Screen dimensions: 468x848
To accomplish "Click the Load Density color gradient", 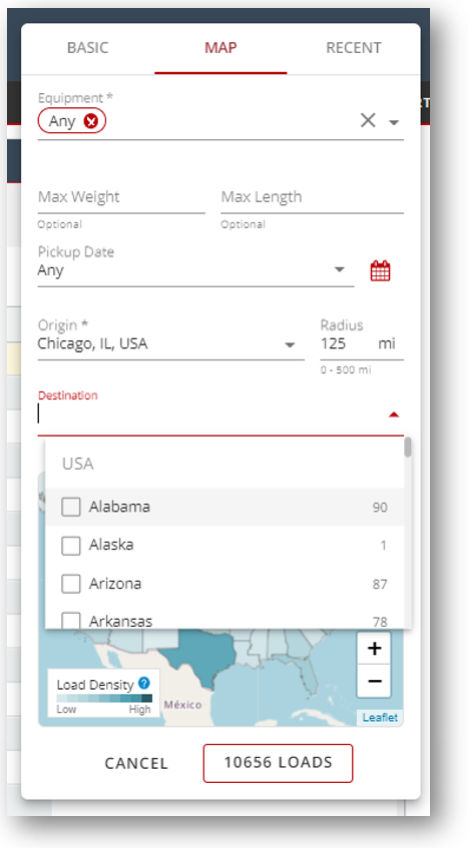I will [104, 698].
